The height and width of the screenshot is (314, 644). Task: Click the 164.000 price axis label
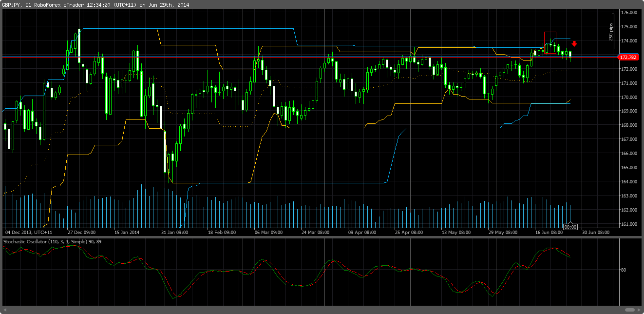(628, 181)
